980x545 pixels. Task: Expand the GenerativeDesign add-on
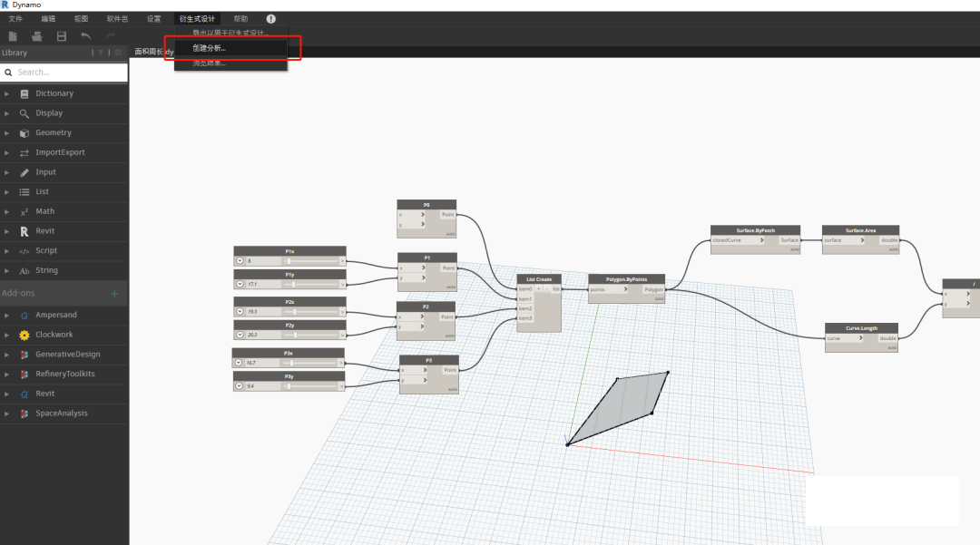pos(7,355)
